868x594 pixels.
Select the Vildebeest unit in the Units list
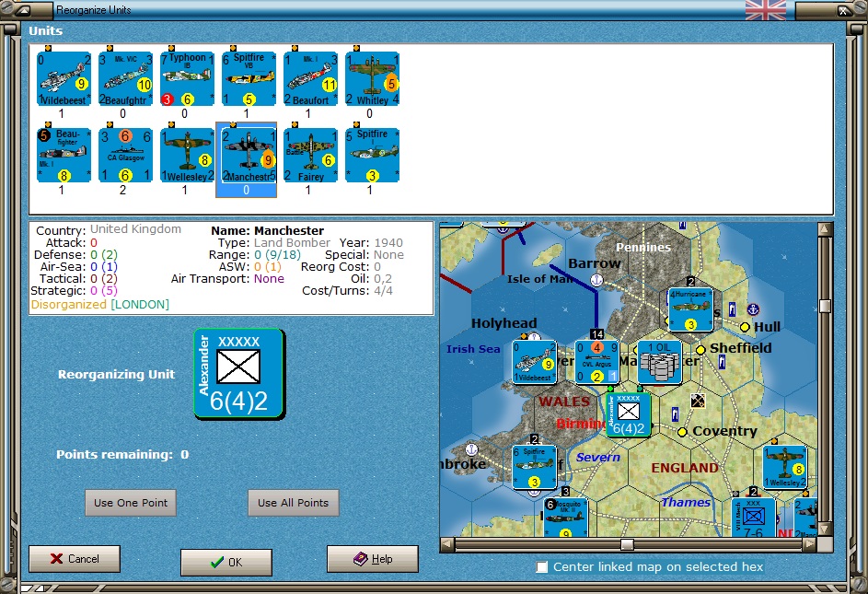[x=64, y=78]
